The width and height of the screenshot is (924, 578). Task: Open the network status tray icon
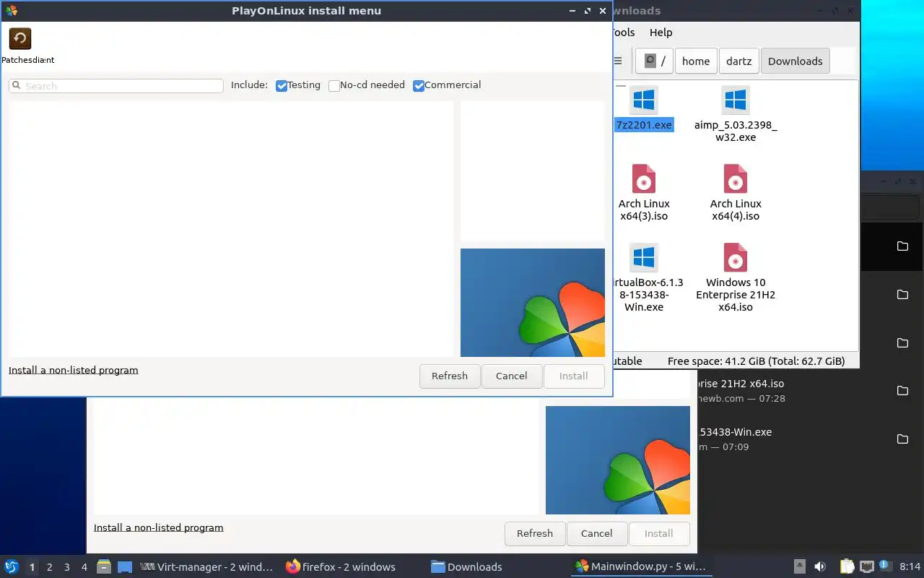(866, 566)
